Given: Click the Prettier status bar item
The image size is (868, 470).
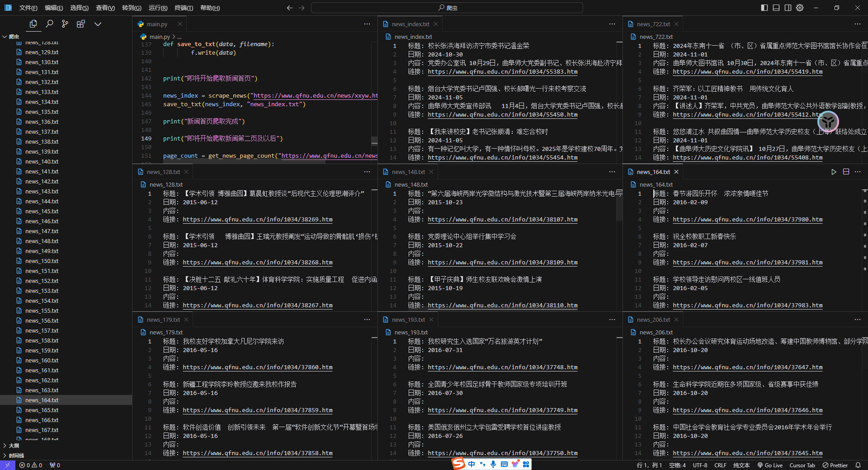Looking at the screenshot, I should [x=835, y=465].
